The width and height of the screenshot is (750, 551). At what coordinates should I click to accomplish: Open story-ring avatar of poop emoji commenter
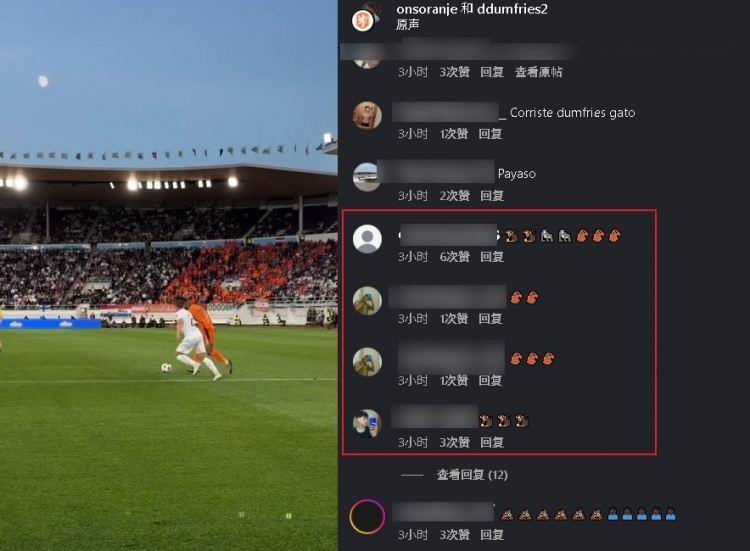(x=367, y=517)
